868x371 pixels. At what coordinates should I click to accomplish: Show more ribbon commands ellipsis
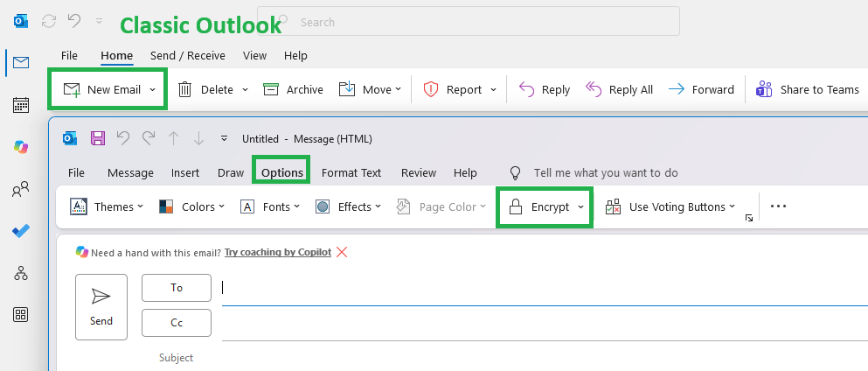tap(778, 206)
